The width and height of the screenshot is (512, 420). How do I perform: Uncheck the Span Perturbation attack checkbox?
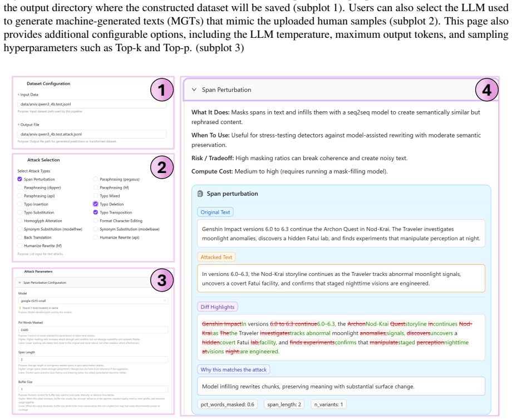[19, 179]
